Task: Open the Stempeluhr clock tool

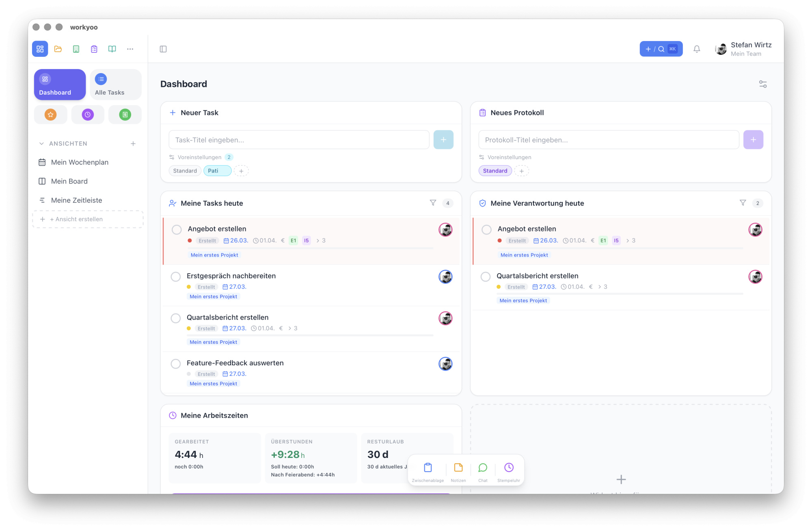Action: pos(508,468)
